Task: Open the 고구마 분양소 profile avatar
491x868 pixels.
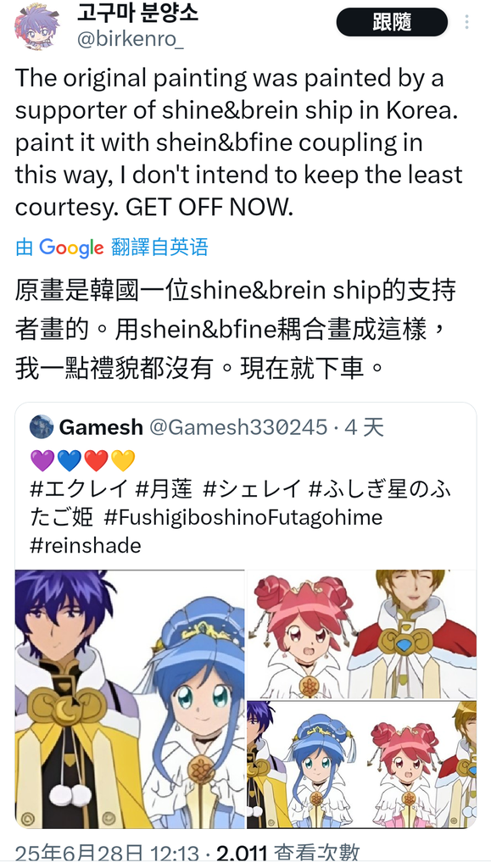Action: pyautogui.click(x=36, y=26)
